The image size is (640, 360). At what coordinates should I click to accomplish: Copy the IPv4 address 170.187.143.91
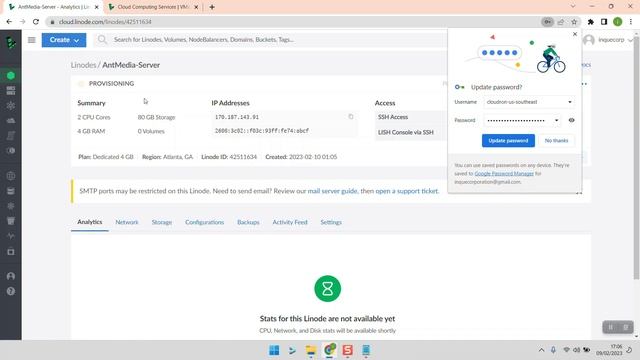[x=351, y=117]
